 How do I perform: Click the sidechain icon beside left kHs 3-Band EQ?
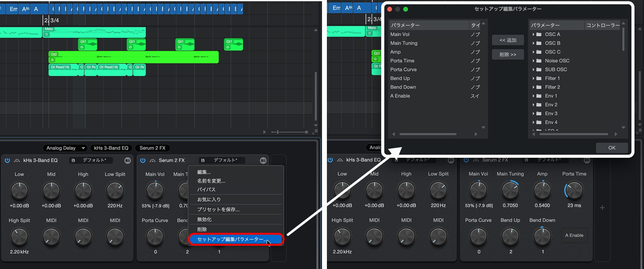[x=17, y=161]
